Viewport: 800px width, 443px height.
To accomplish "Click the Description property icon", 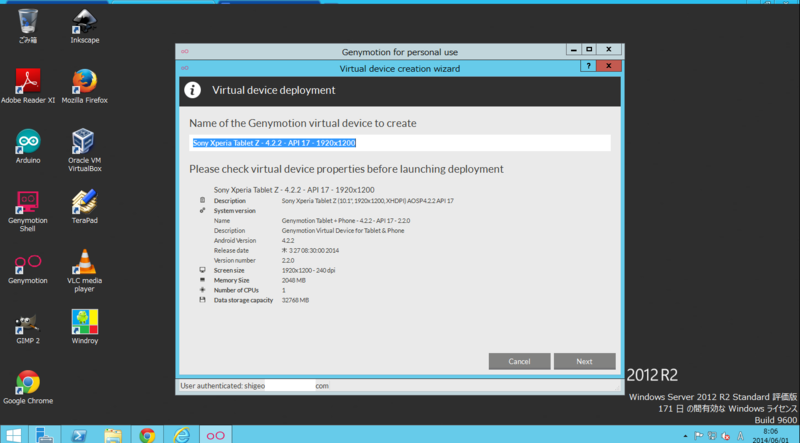I will [202, 200].
